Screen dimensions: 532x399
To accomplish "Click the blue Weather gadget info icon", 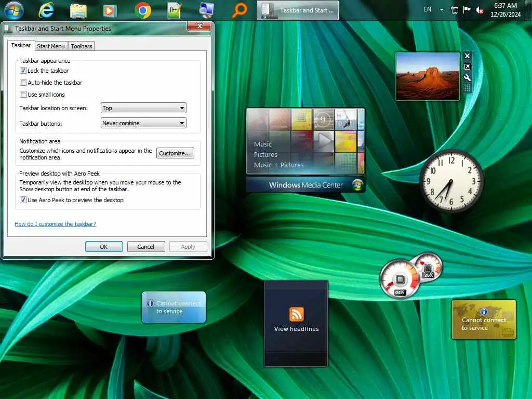I will coord(150,303).
